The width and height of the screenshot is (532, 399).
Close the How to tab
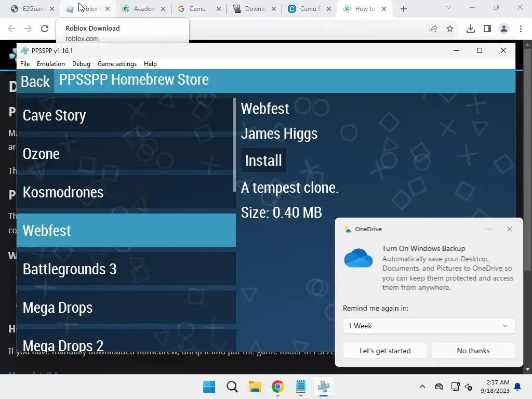[384, 9]
